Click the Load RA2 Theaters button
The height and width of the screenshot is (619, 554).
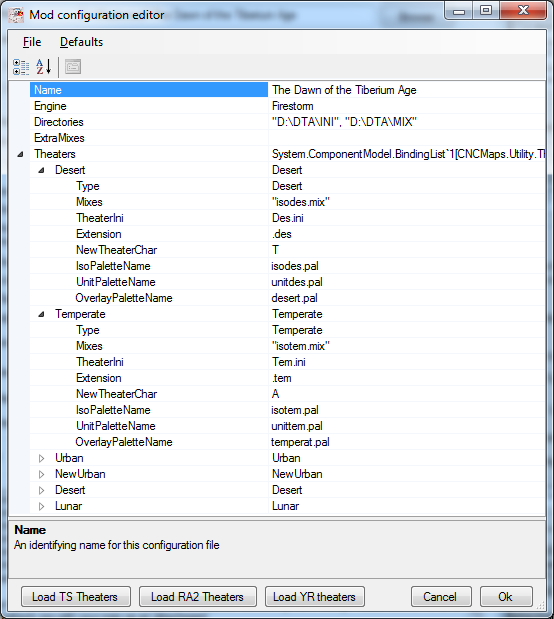click(197, 596)
